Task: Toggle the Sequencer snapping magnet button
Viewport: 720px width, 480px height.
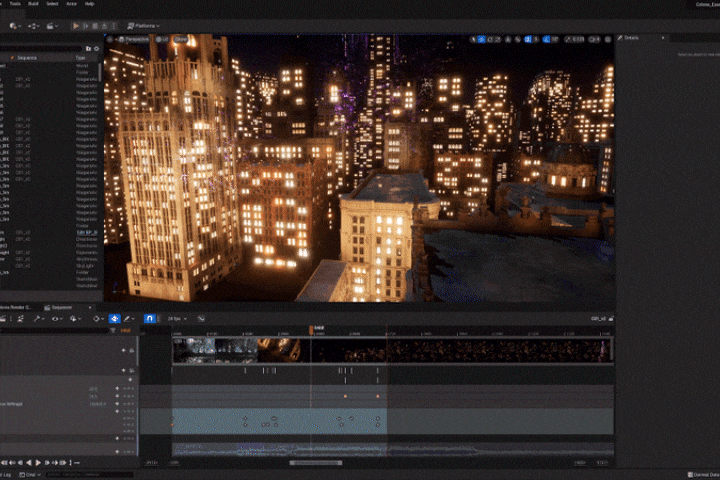Action: (150, 319)
